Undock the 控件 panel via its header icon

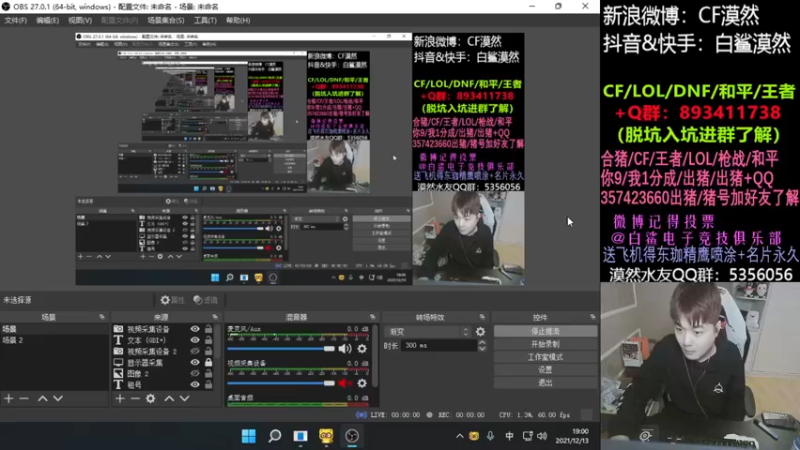coord(592,317)
